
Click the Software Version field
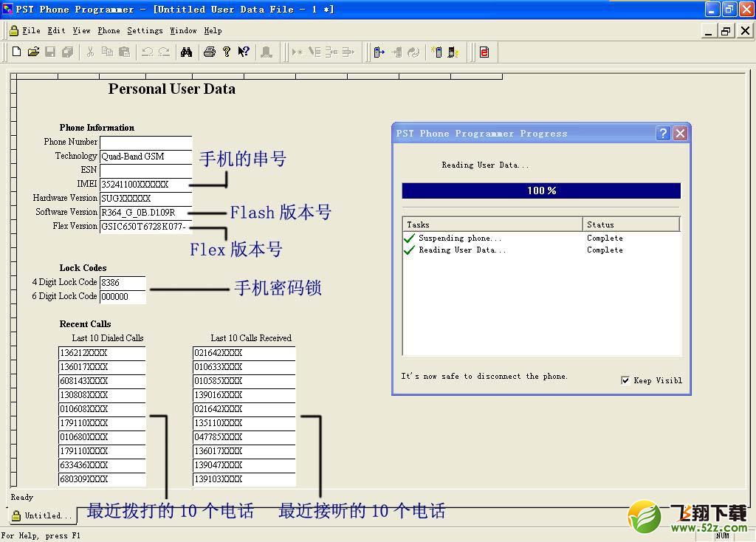pos(145,212)
